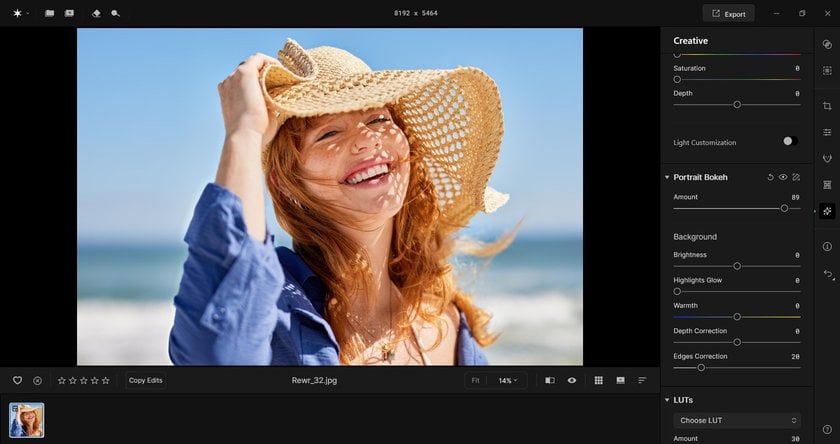
Task: Toggle before/after compare view
Action: (x=550, y=380)
